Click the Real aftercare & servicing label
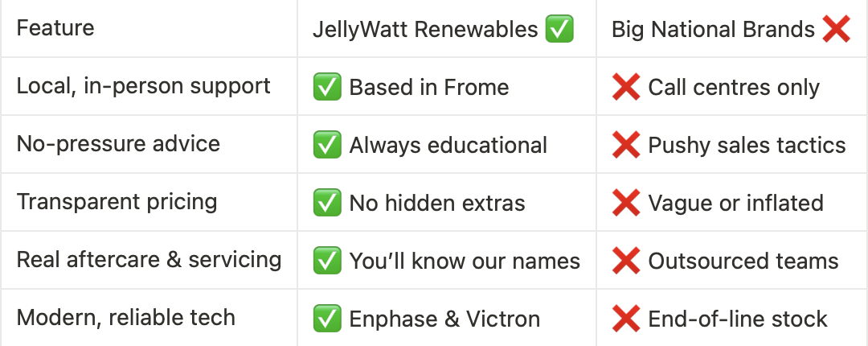 pyautogui.click(x=149, y=259)
